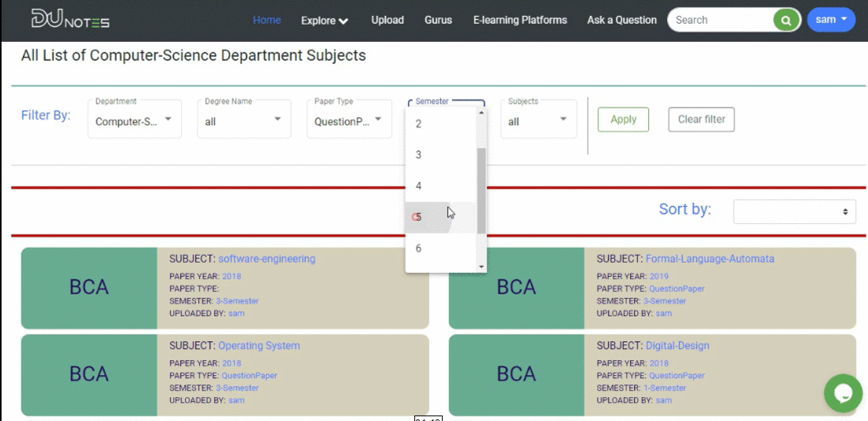868x421 pixels.
Task: Open software-engineering subject link
Action: [x=267, y=259]
